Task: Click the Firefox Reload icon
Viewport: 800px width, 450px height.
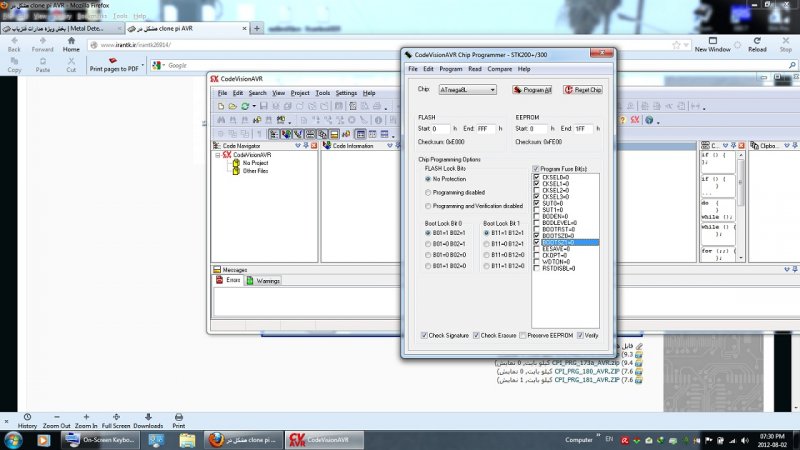Action: pos(757,41)
